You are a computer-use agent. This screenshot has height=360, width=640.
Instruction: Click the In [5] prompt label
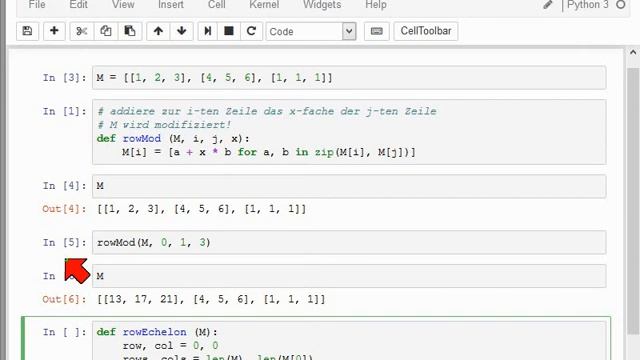(64, 242)
